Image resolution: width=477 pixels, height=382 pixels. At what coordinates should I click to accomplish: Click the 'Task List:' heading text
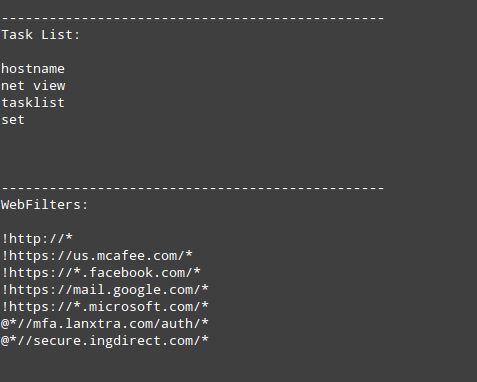click(x=41, y=35)
